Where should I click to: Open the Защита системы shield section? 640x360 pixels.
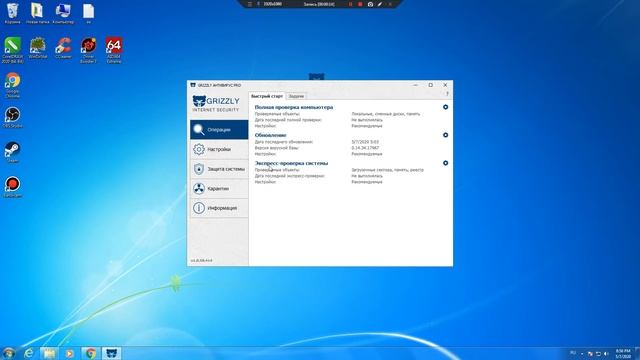pos(219,169)
